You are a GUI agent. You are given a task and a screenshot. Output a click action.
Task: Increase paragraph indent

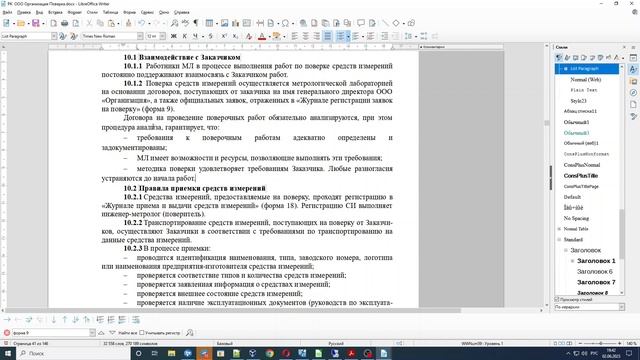(384, 36)
